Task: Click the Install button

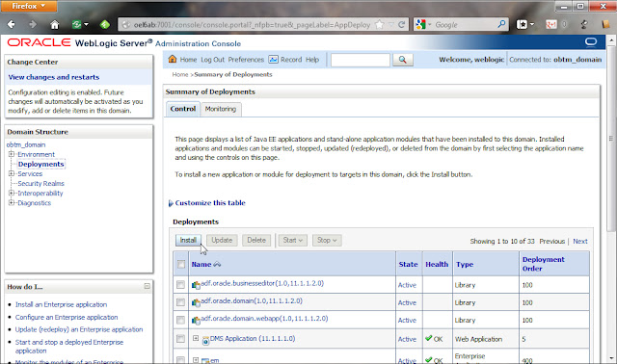Action: click(189, 240)
